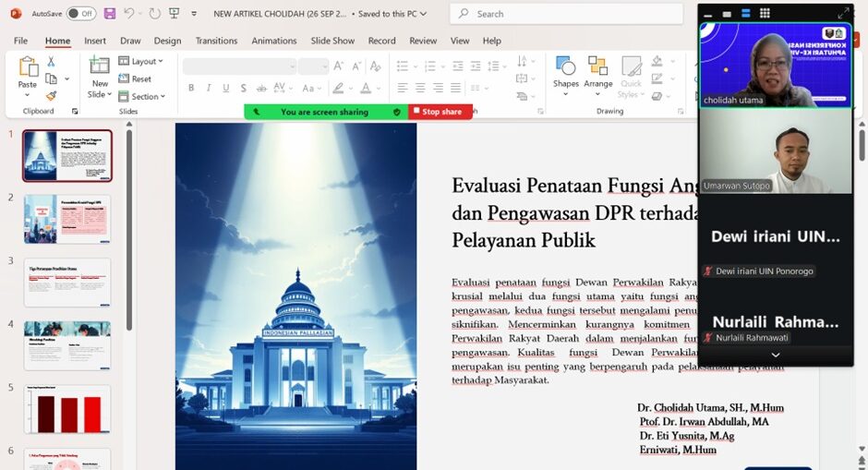This screenshot has width=868, height=470.
Task: Click the Save icon in title bar
Action: (110, 14)
